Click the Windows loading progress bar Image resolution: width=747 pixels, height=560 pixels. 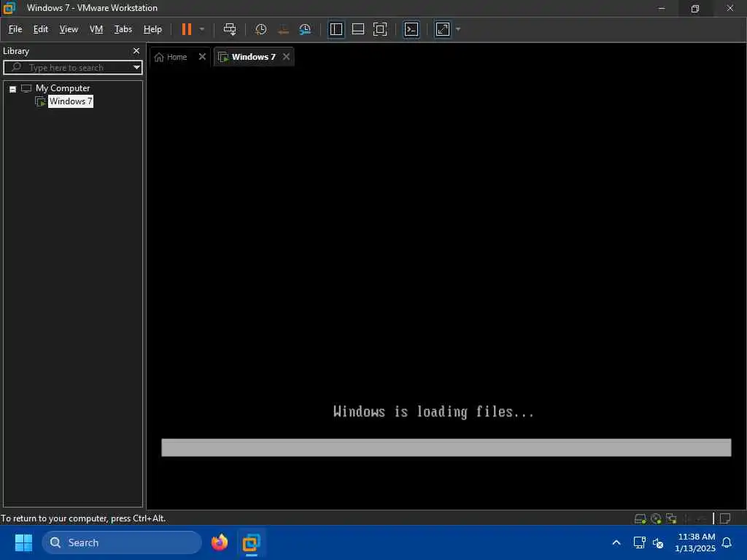pyautogui.click(x=446, y=448)
